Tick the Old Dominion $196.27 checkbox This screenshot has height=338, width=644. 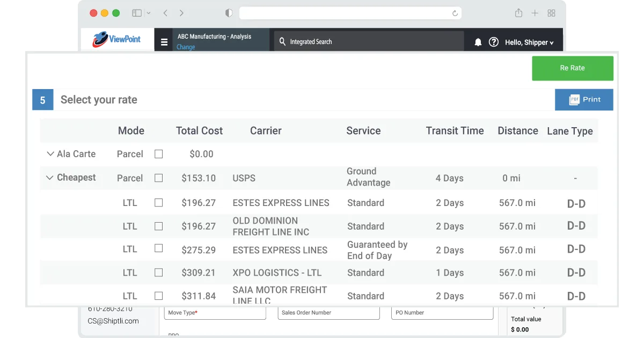[158, 226]
